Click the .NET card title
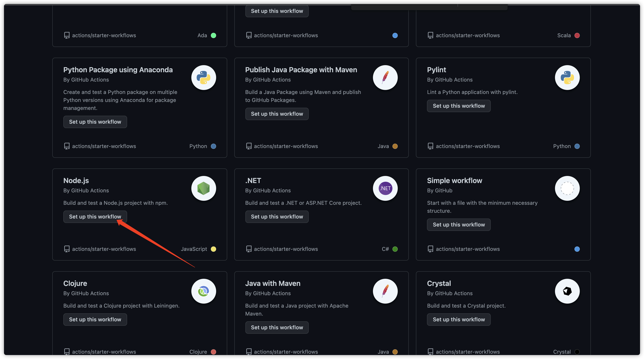644x359 pixels. (253, 181)
